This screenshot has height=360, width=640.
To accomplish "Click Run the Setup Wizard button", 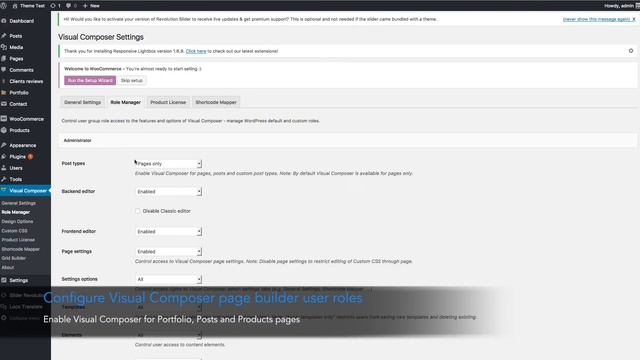I will tap(90, 80).
